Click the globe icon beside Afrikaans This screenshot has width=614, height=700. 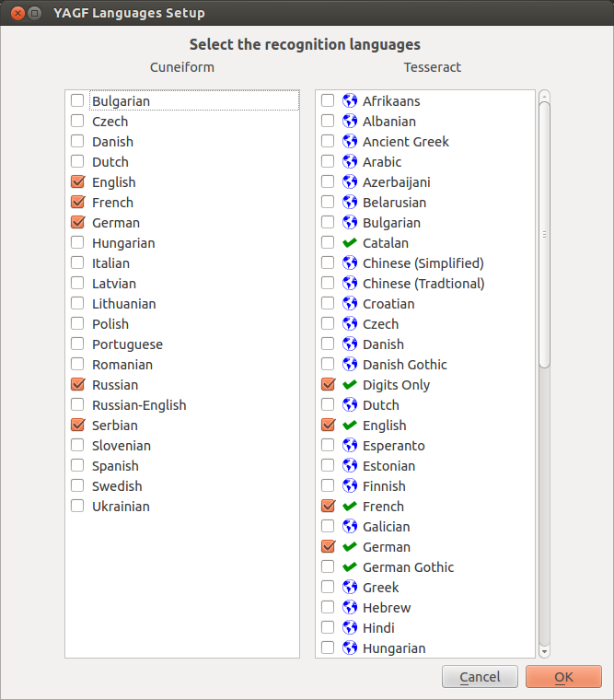coord(350,101)
